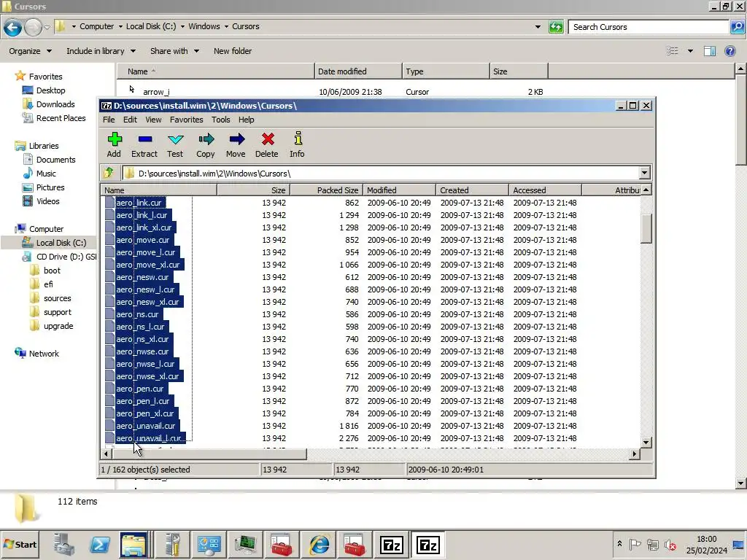Change view layout icon in Explorer
Viewport: 747px width, 560px height.
(x=673, y=51)
